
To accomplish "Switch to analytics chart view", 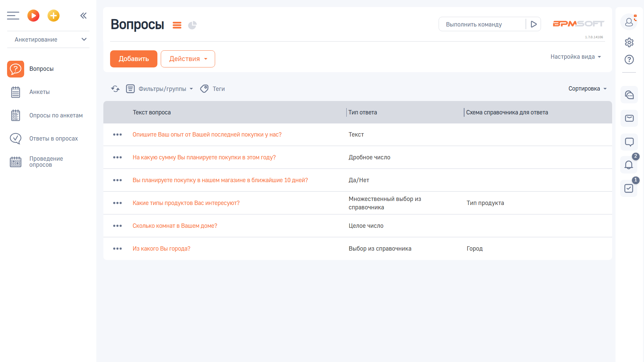I will (192, 25).
